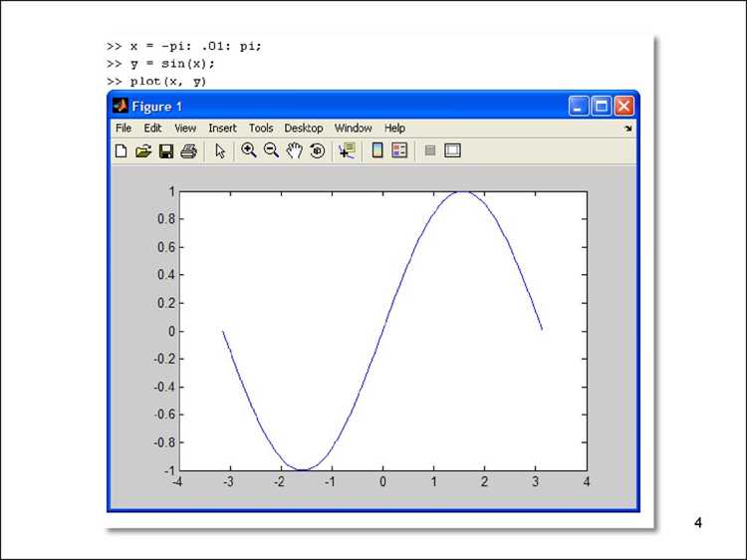Enable the Rotate 3D tool
This screenshot has width=747, height=560.
point(318,150)
